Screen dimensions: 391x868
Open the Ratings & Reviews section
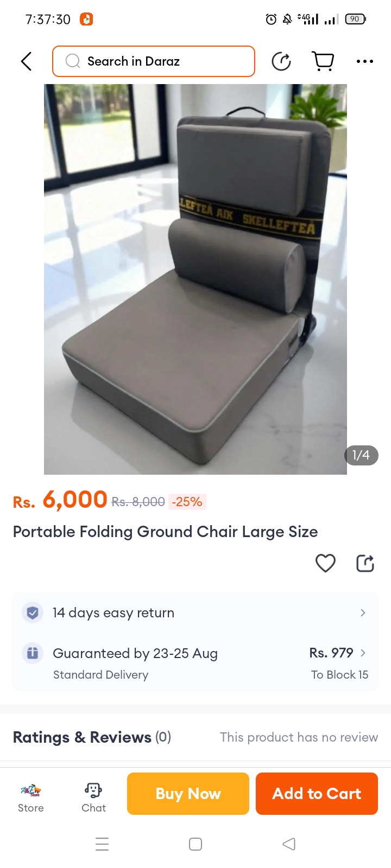click(92, 737)
